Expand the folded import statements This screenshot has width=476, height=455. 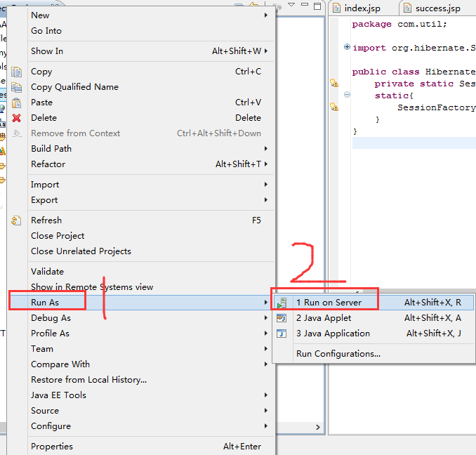[347, 47]
